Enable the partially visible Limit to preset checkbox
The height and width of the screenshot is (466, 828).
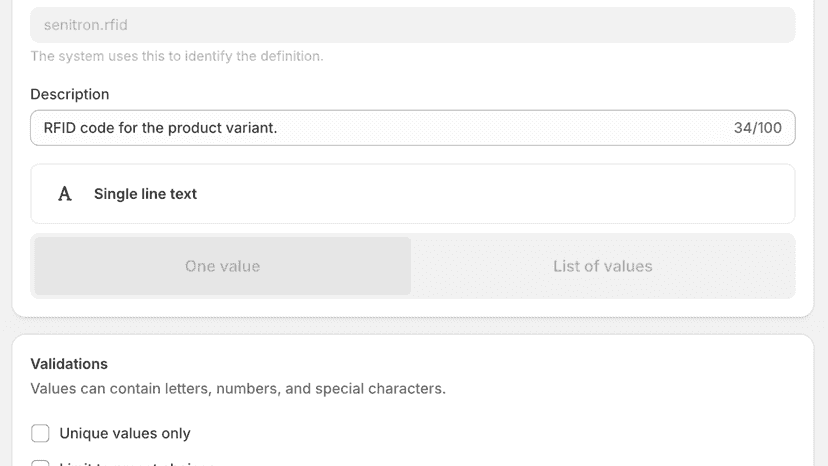40,463
